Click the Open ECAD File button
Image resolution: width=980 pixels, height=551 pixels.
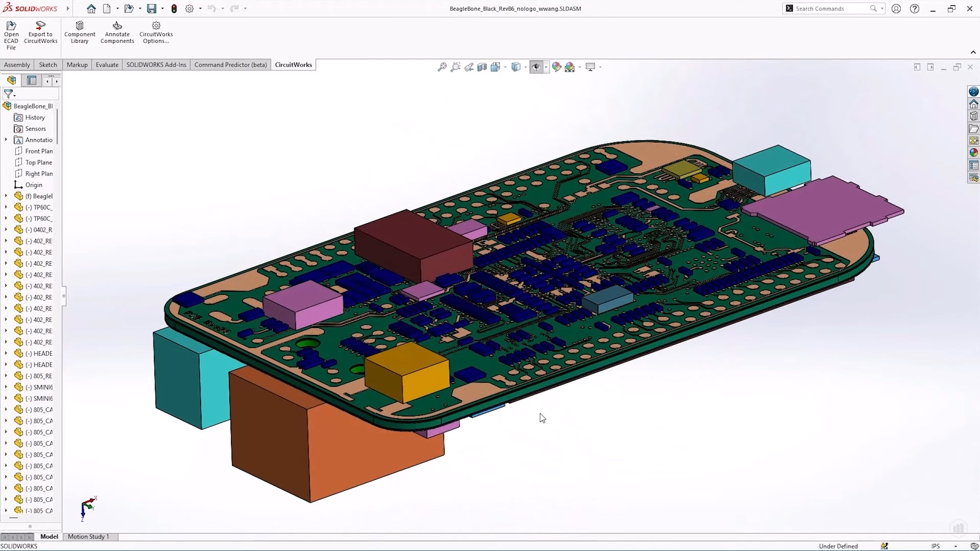click(x=11, y=35)
